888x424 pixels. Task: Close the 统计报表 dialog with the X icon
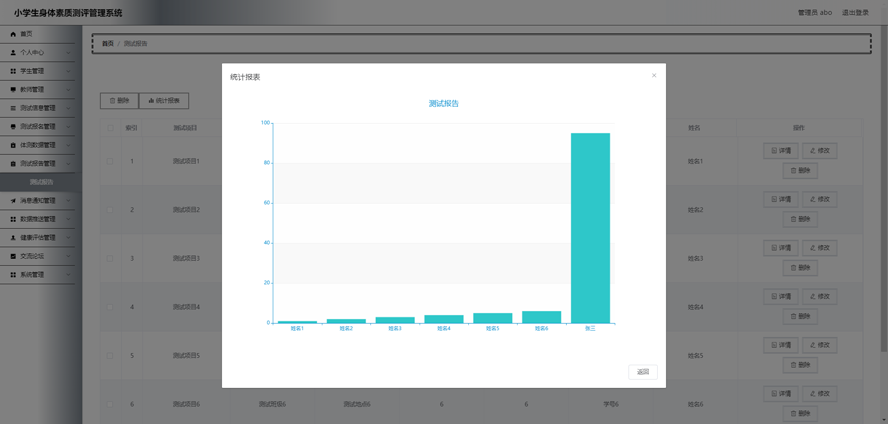click(654, 75)
